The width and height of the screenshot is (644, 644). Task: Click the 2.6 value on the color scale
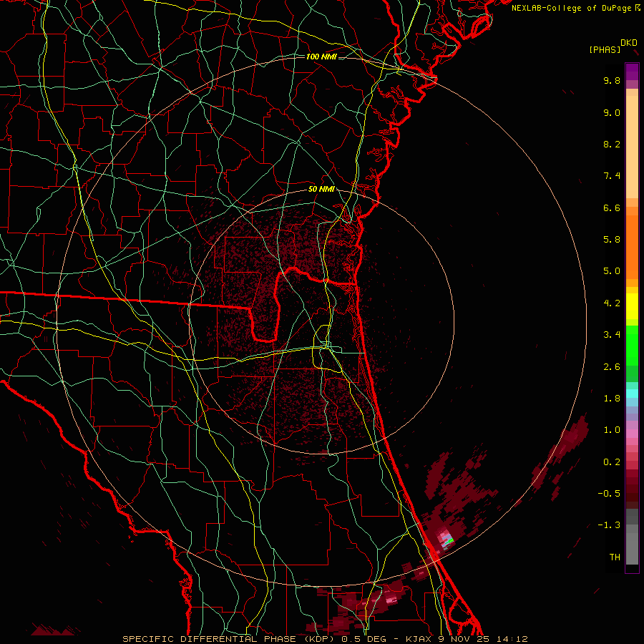(612, 367)
